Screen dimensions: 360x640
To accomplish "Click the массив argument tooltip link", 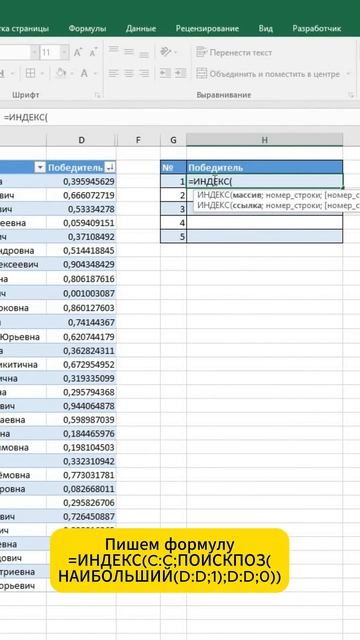I will 246,195.
